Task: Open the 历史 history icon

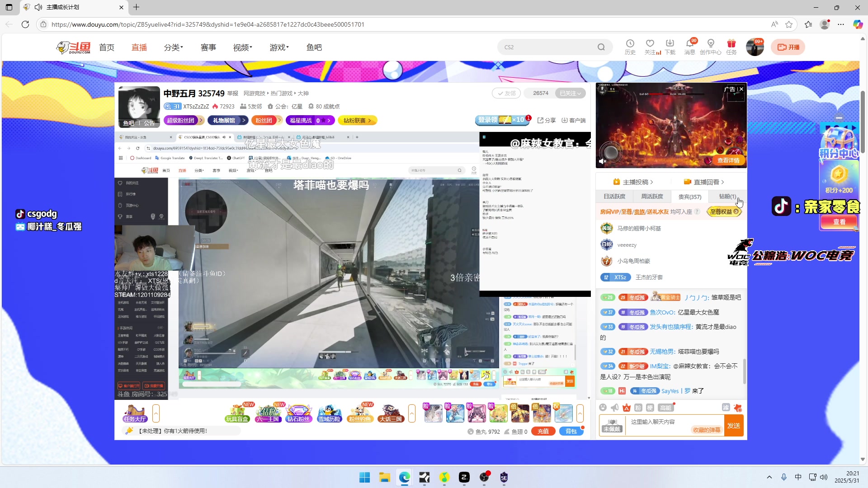Action: 630,47
